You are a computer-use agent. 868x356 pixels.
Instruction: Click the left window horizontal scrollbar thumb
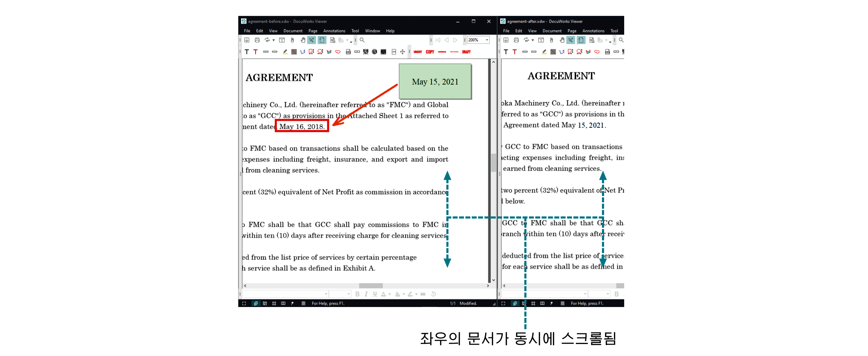[370, 286]
